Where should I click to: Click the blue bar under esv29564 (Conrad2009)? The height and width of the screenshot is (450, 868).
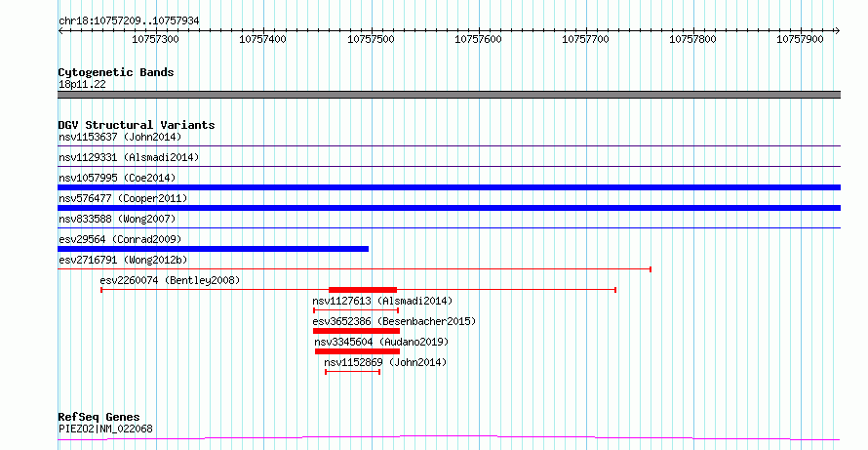(x=214, y=249)
